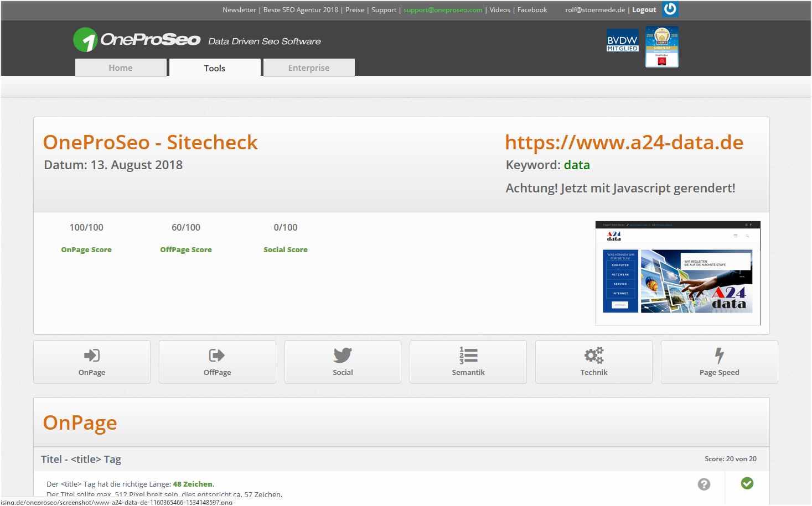
Task: Click the green checkmark status icon
Action: coord(747,483)
